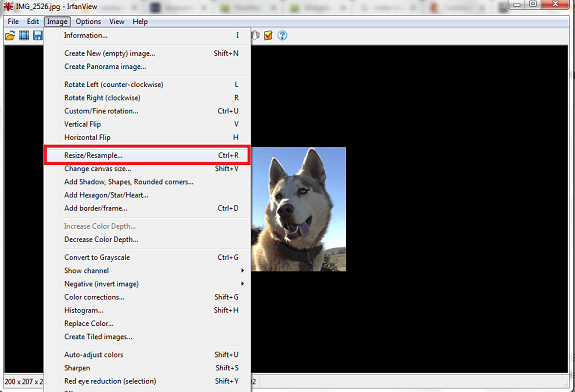Select Decrease Color Depth...
The height and width of the screenshot is (392, 575).
(x=147, y=239)
